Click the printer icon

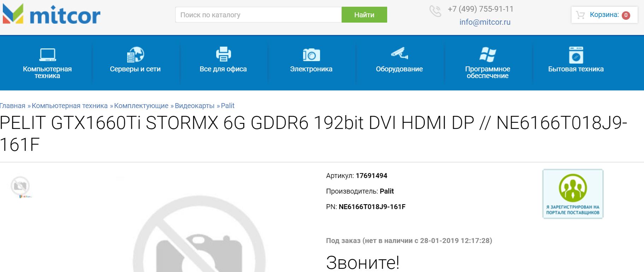223,54
